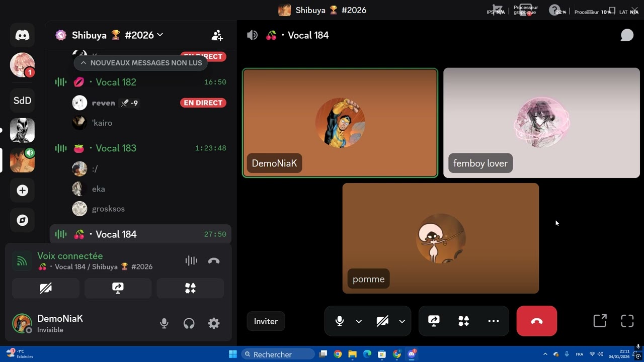
Task: Open Windows Start menu
Action: pyautogui.click(x=233, y=354)
